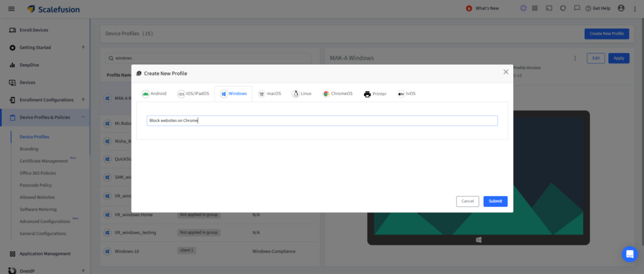This screenshot has width=644, height=274.
Task: Select the Windows tab
Action: tap(233, 94)
